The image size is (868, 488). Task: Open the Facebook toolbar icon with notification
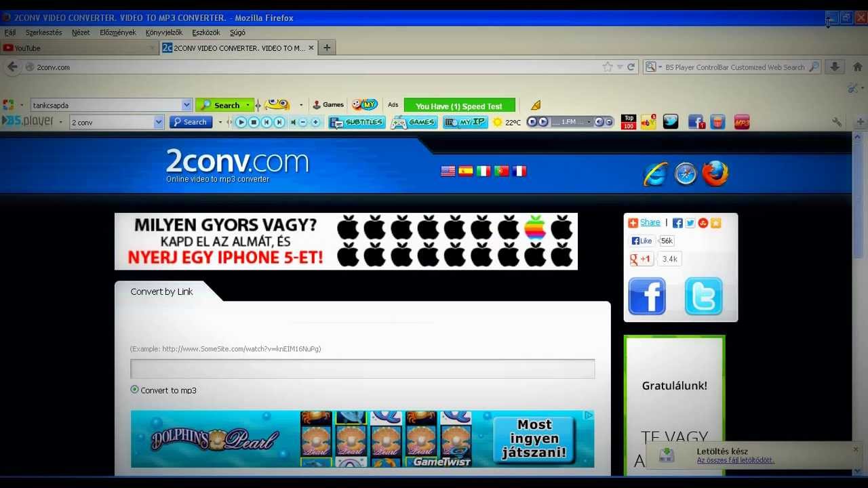696,122
